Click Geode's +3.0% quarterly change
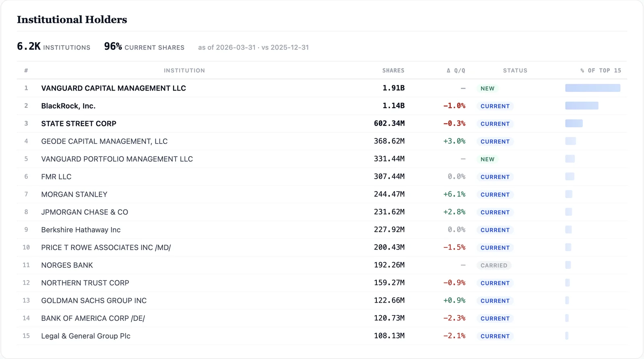 (x=454, y=141)
